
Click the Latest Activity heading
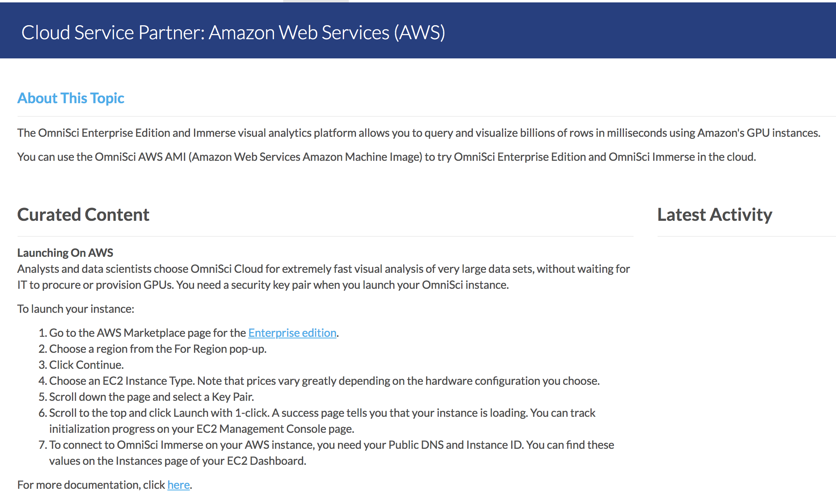click(714, 215)
